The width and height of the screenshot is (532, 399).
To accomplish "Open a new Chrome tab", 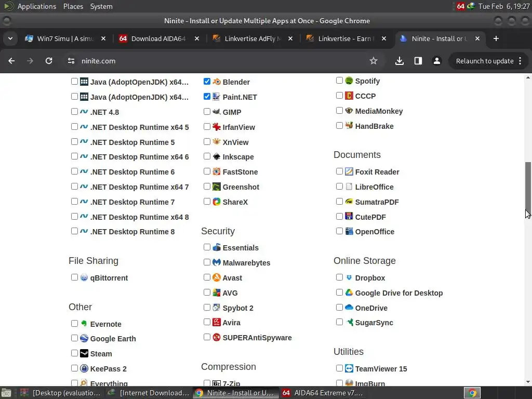I will tap(496, 38).
